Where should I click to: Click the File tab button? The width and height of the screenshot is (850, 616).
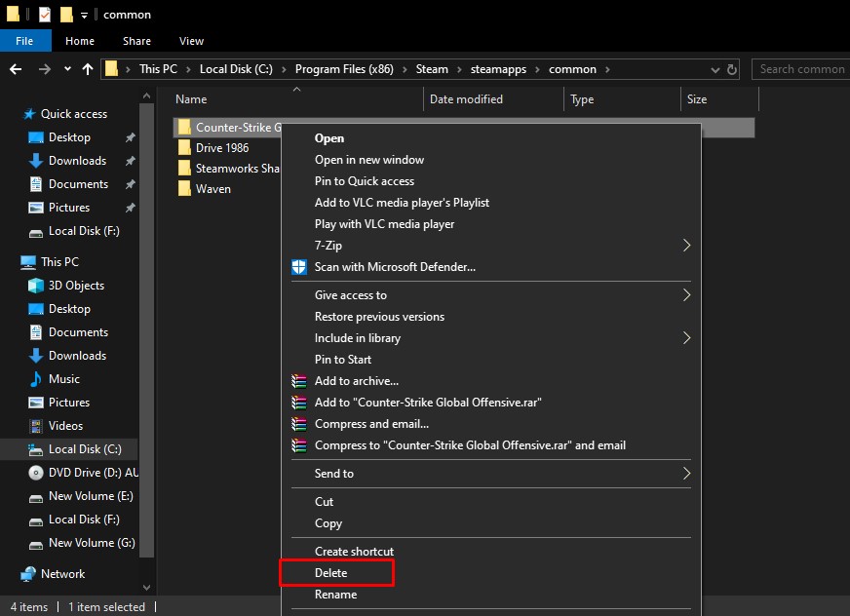[25, 41]
